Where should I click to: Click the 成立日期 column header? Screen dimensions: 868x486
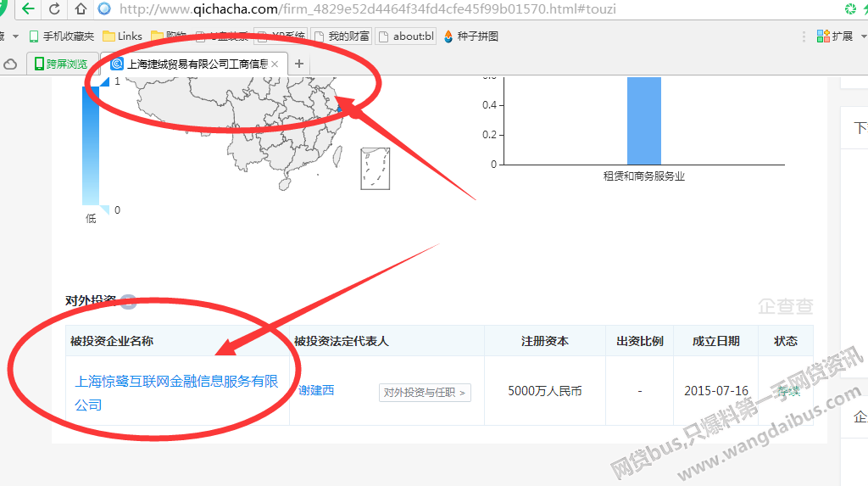click(x=715, y=341)
